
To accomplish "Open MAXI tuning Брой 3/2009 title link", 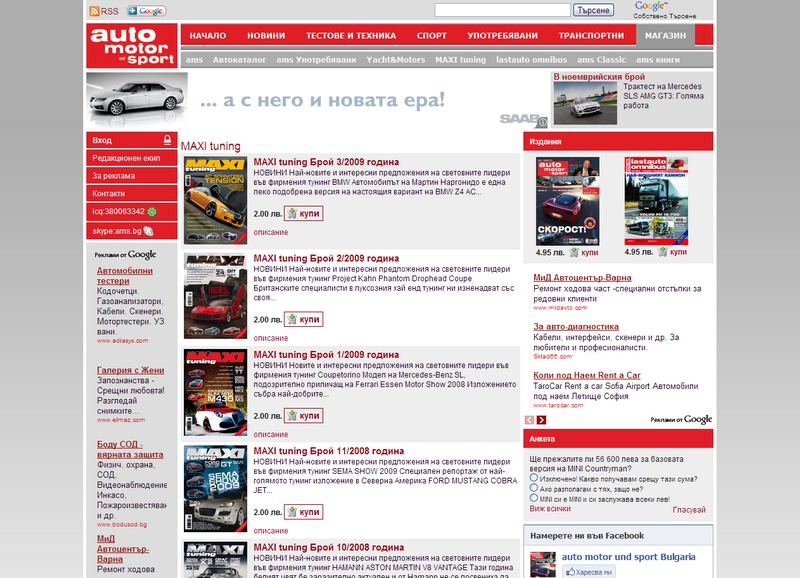I will 326,162.
